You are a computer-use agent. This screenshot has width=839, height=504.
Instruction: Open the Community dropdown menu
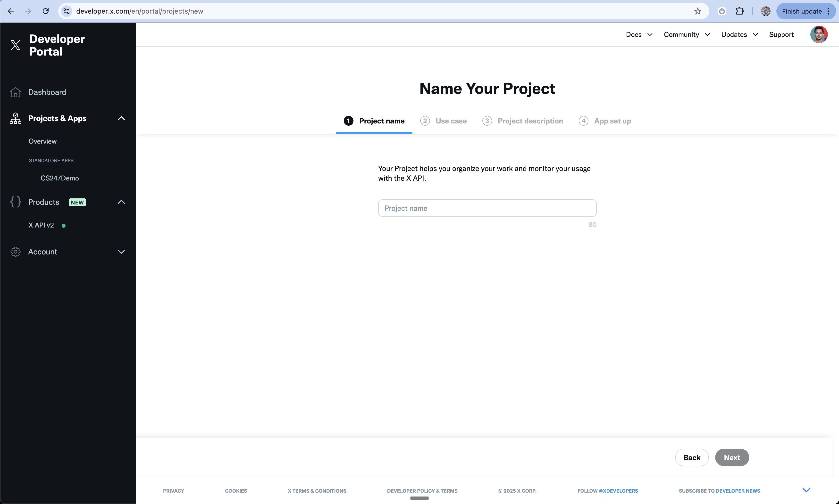[686, 35]
